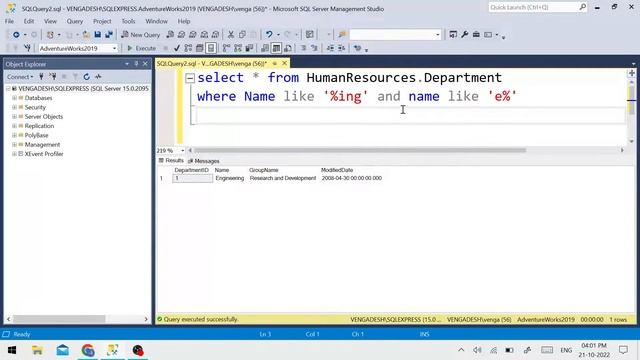This screenshot has height=360, width=640.
Task: Expand the Server Objects tree node
Action: (x=14, y=117)
